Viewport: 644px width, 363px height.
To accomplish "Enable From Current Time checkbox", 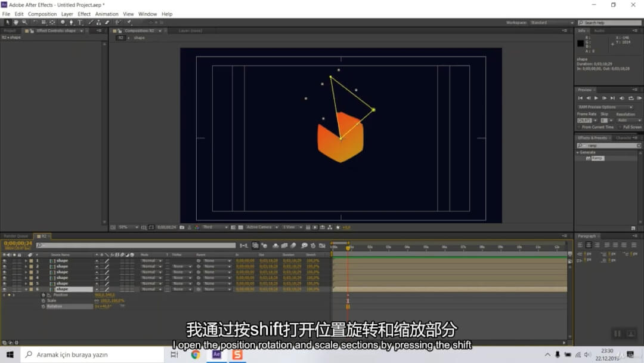I will click(580, 127).
